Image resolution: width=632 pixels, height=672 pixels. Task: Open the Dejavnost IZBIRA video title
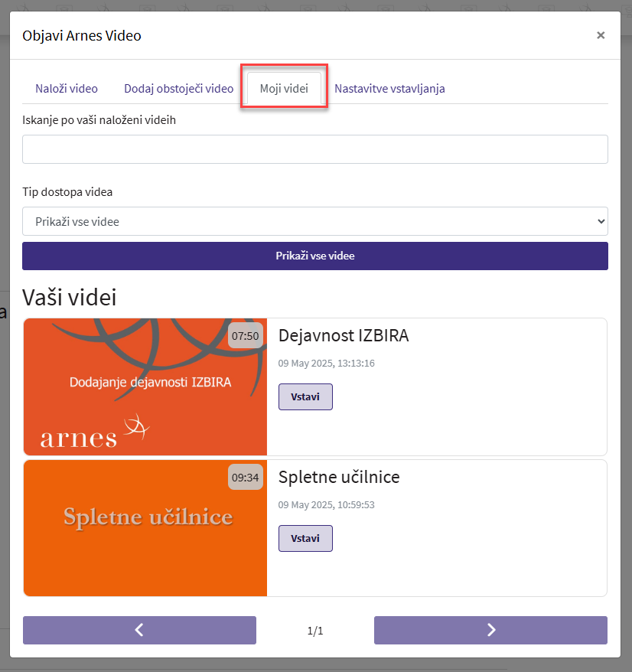[x=344, y=335]
